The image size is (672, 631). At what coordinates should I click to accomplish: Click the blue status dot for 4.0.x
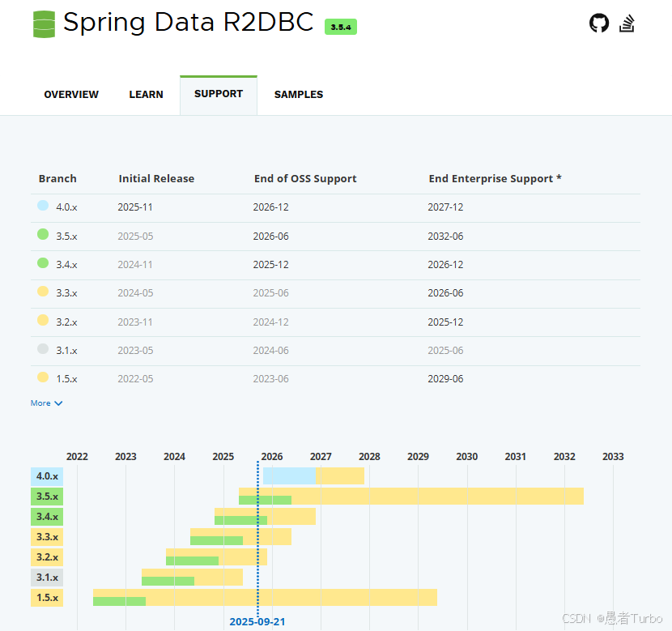pyautogui.click(x=43, y=205)
